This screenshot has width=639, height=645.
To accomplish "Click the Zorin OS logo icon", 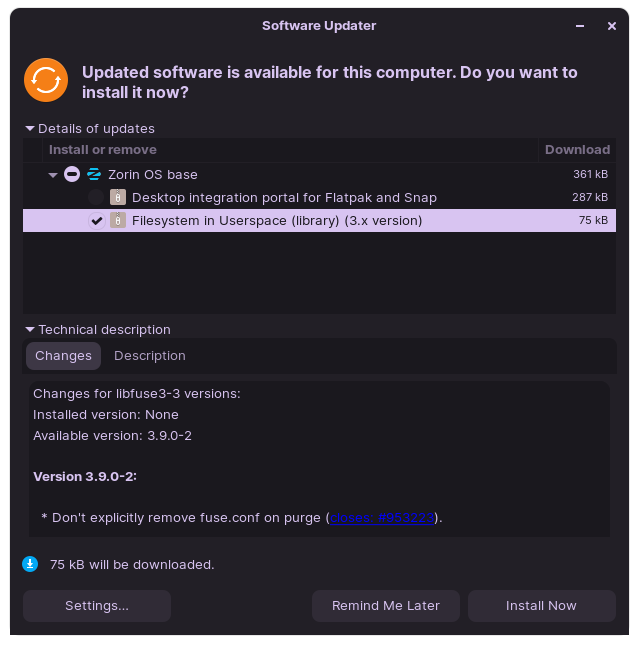I will (94, 174).
